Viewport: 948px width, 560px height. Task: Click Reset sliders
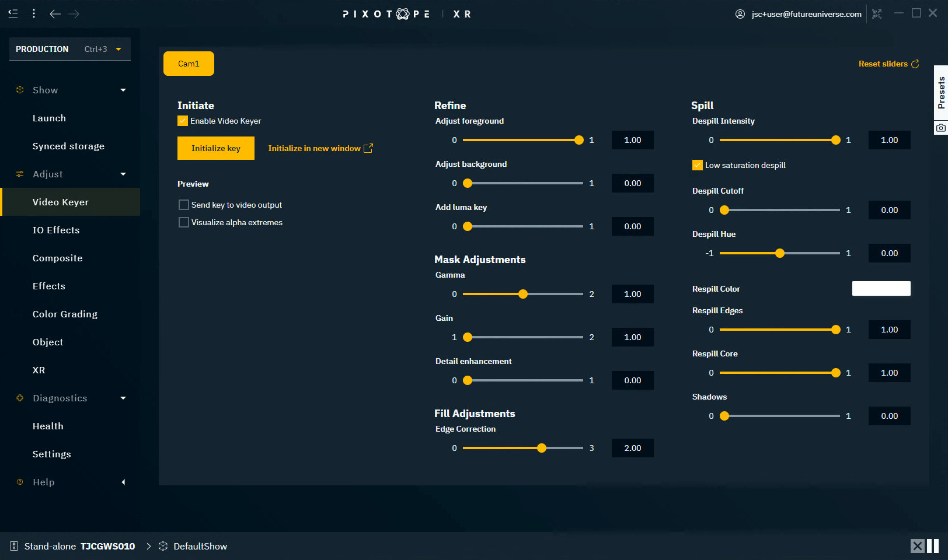883,64
